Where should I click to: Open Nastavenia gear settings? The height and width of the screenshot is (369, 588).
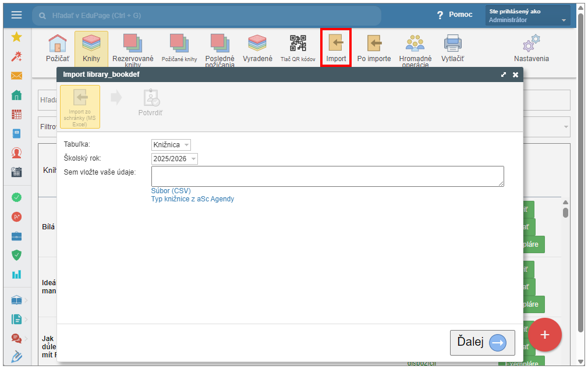pos(531,44)
